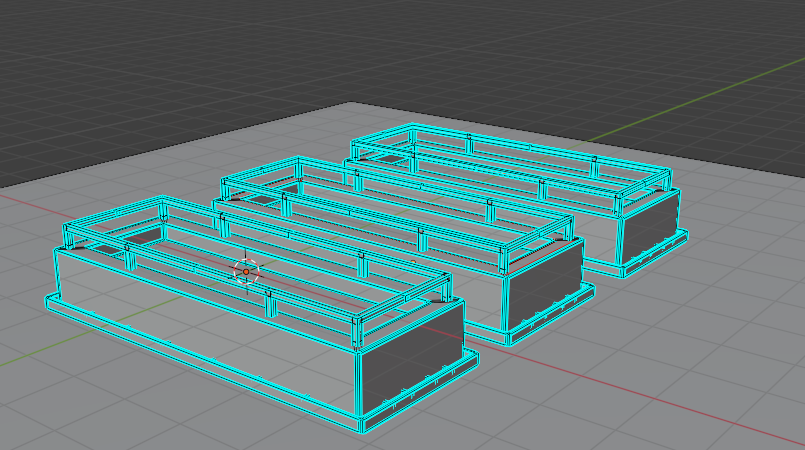Click the dark inner panel inside middle box
805x450 pixels.
pos(262,199)
